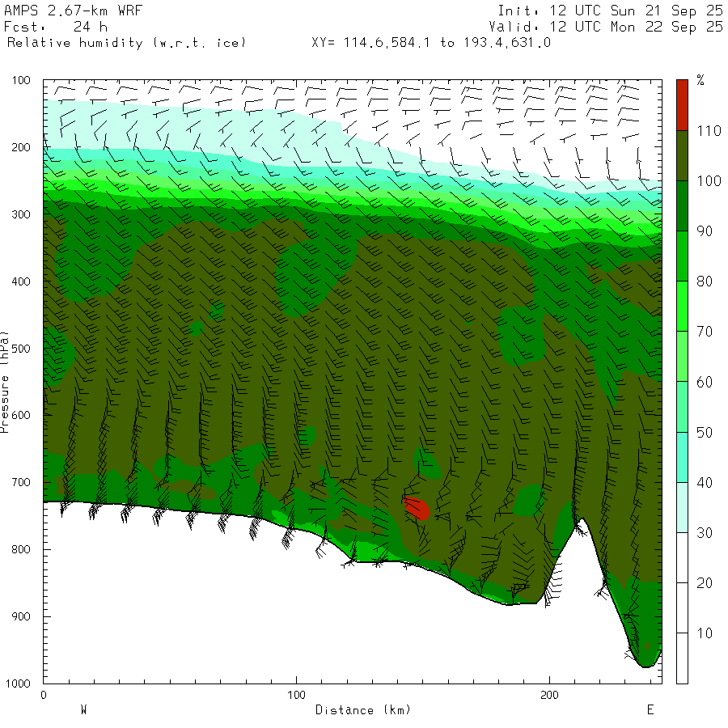Click the dark green 90-100% colorbar segment
The width and height of the screenshot is (728, 728).
tap(682, 205)
